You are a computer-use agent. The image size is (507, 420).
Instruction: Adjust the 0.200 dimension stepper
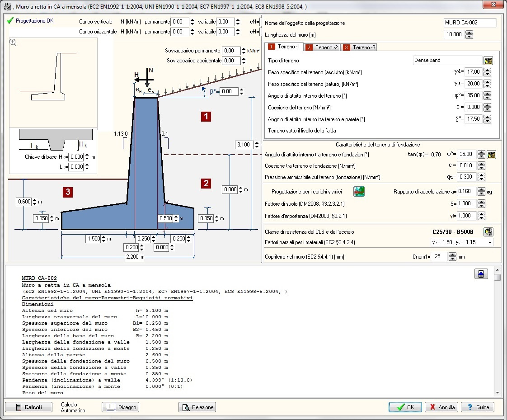[141, 248]
